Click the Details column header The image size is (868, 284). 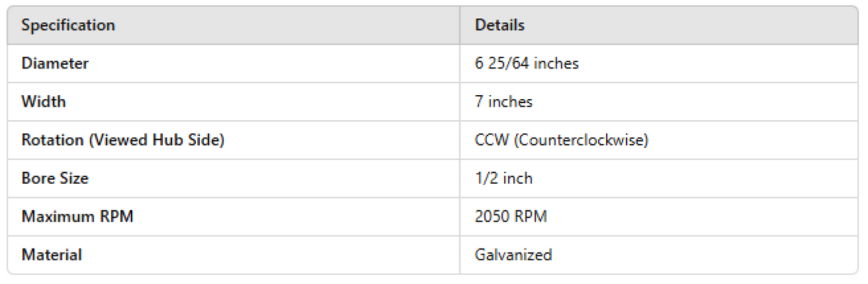(x=499, y=25)
